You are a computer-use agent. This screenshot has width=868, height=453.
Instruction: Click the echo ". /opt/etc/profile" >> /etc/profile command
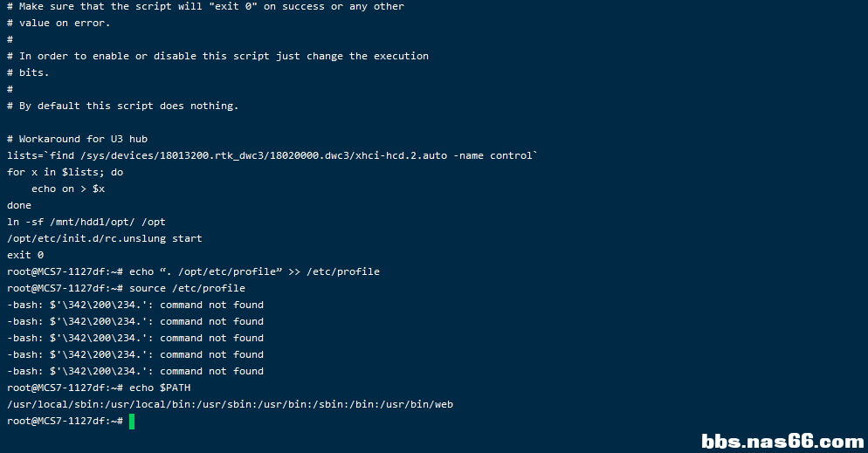[x=254, y=271]
